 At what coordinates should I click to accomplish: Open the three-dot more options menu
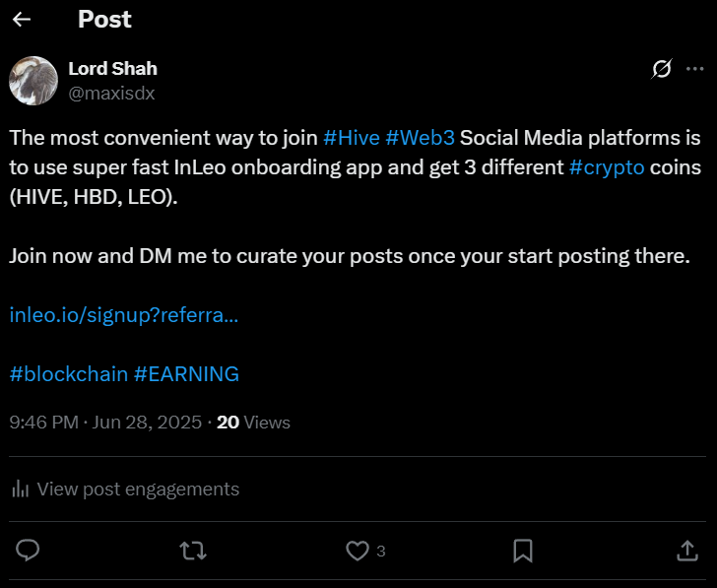694,69
